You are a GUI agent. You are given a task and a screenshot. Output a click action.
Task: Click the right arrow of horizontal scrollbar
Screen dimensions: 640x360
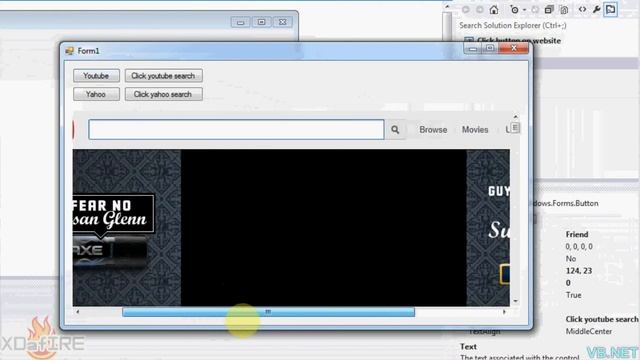click(504, 312)
